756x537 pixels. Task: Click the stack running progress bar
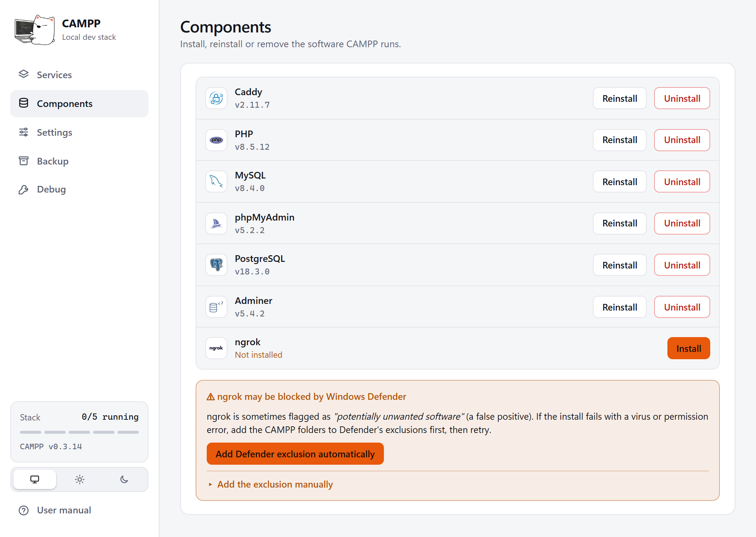coord(79,432)
